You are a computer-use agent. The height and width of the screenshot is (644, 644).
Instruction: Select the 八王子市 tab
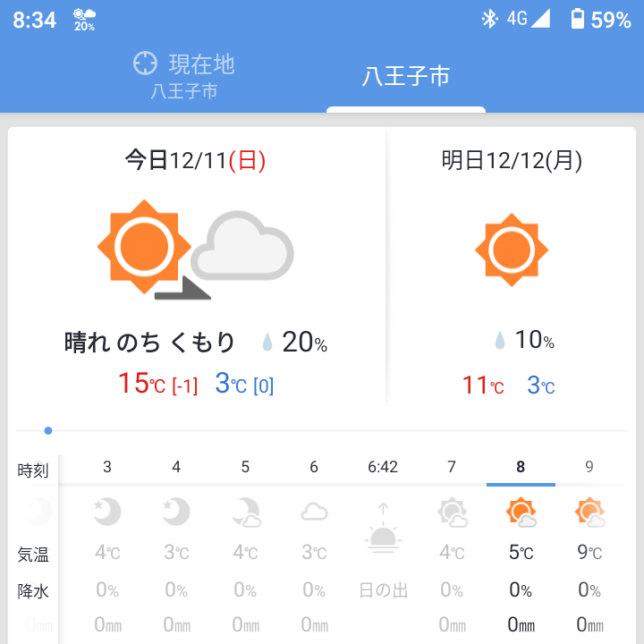click(x=405, y=77)
